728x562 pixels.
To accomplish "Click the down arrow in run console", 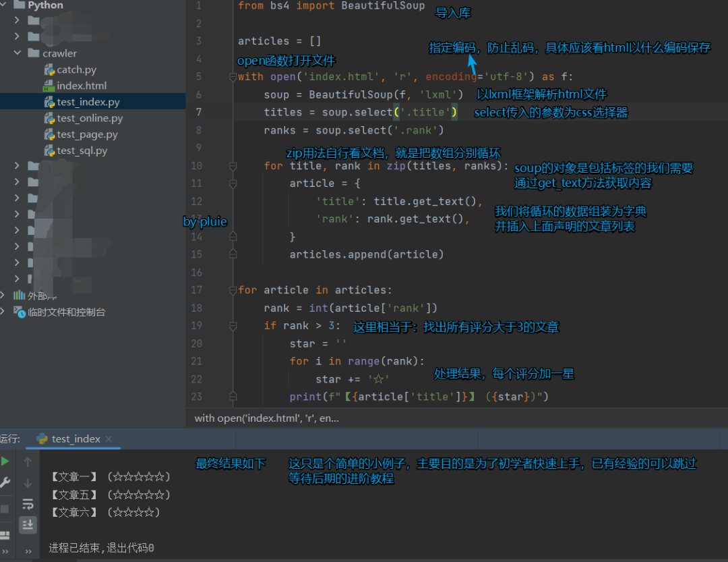I will [28, 483].
